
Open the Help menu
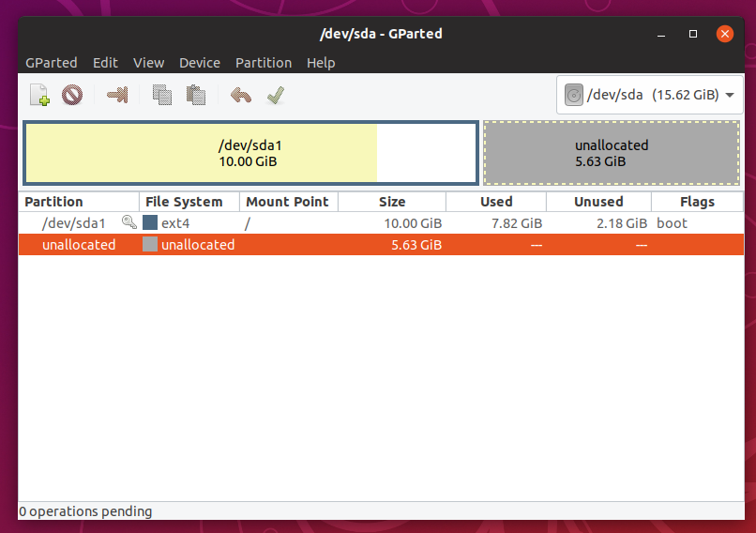point(321,63)
